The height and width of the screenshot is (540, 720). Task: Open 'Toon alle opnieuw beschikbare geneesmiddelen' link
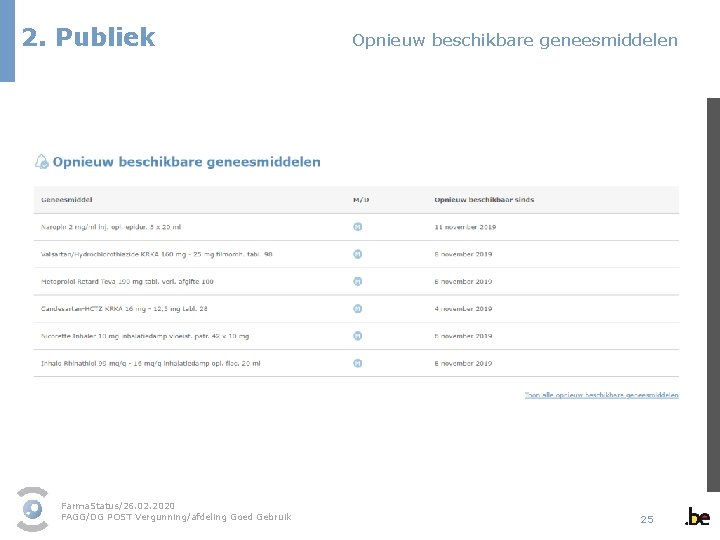[602, 395]
